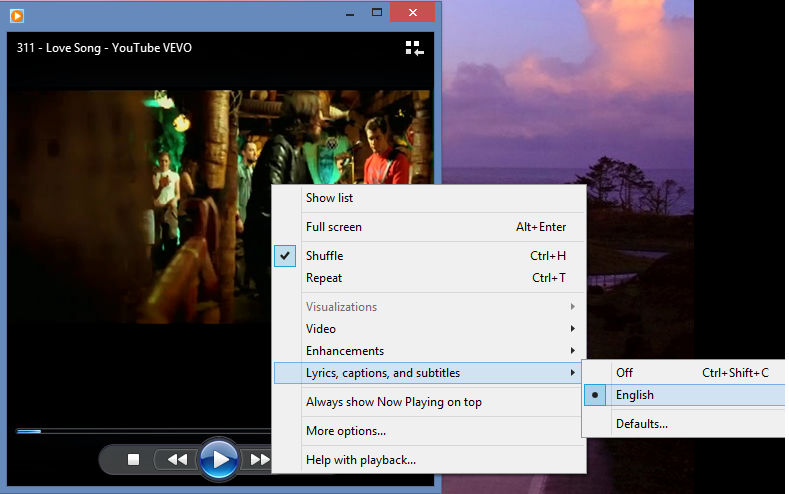Click the seek progress bar
This screenshot has width=789, height=494.
143,431
